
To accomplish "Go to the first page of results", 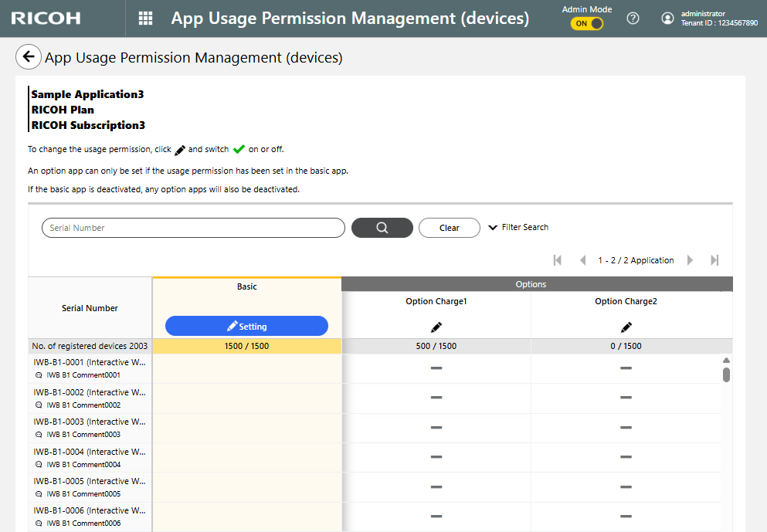I will [558, 260].
